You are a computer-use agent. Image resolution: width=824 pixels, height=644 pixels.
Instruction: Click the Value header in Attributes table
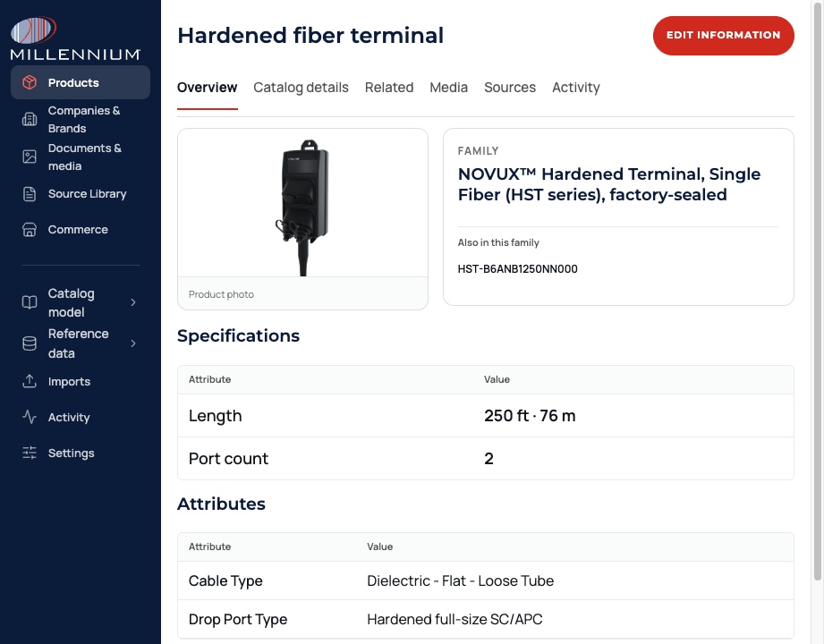pos(379,547)
